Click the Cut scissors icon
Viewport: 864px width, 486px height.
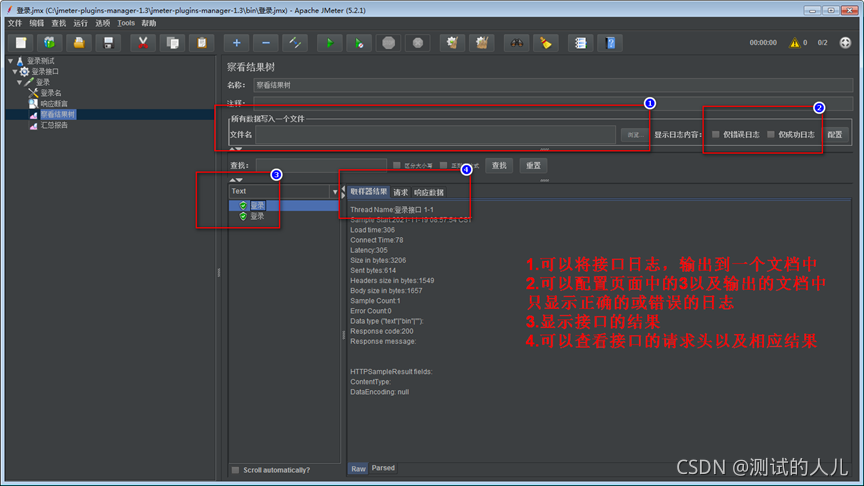coord(143,43)
